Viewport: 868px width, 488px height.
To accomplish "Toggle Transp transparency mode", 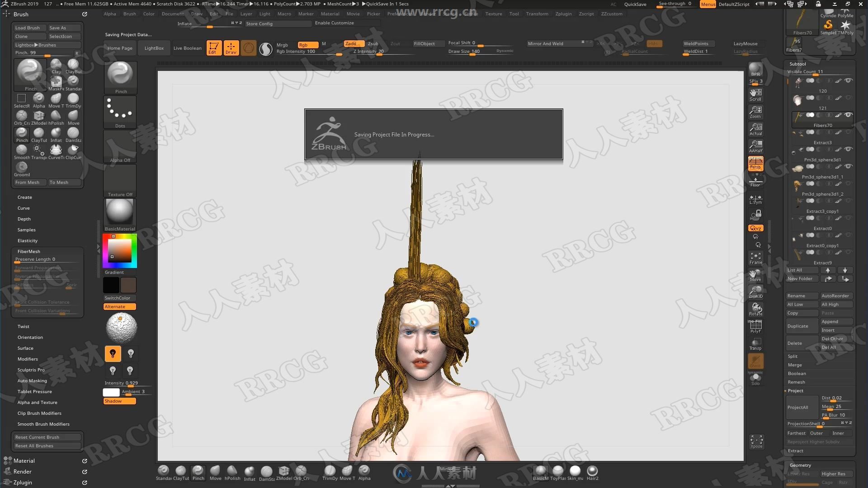I will [755, 344].
